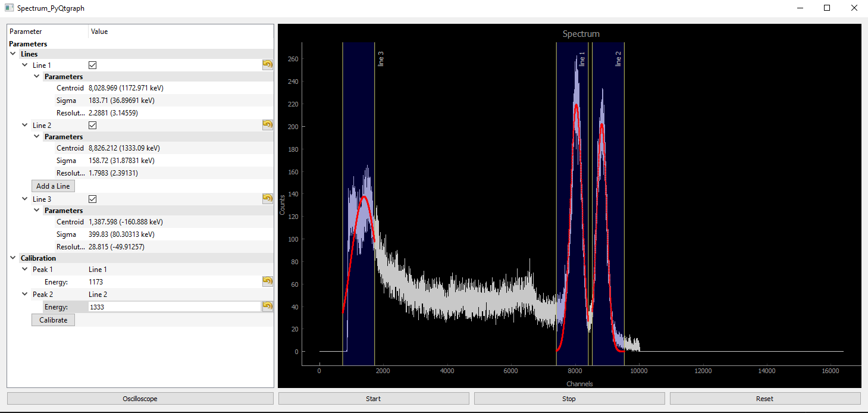Revert Line 3 using its reset icon
Viewport: 868px width, 413px height.
pyautogui.click(x=267, y=199)
